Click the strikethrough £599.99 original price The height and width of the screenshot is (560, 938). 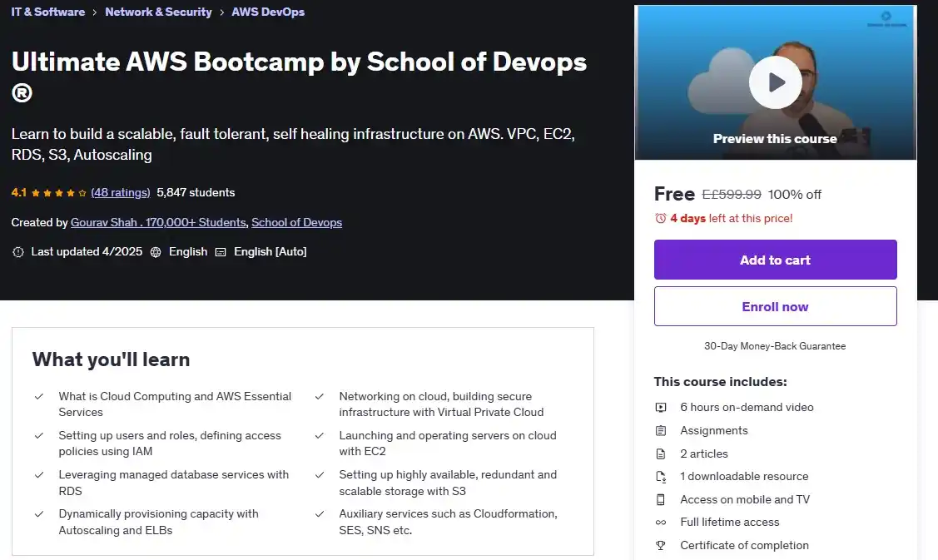tap(731, 195)
